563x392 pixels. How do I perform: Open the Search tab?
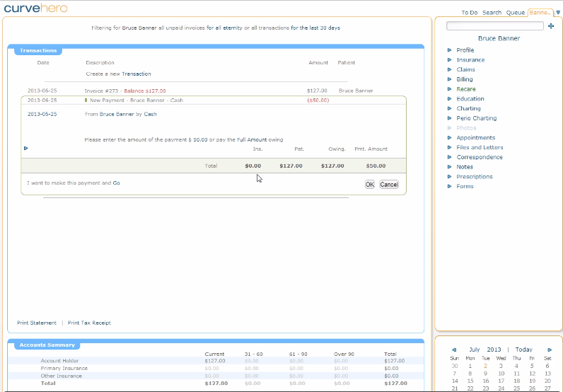(x=492, y=13)
